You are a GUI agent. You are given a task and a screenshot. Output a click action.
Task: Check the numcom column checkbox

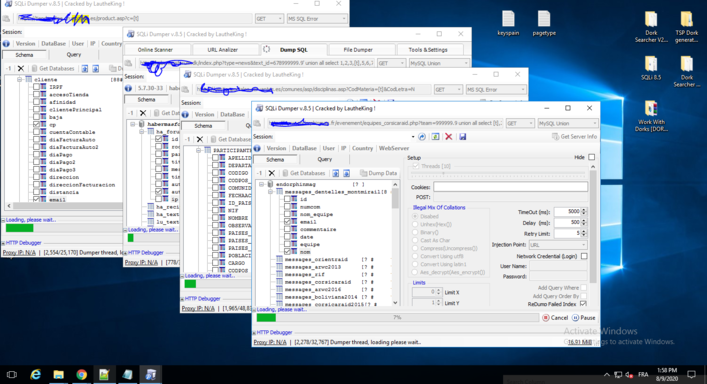click(287, 207)
